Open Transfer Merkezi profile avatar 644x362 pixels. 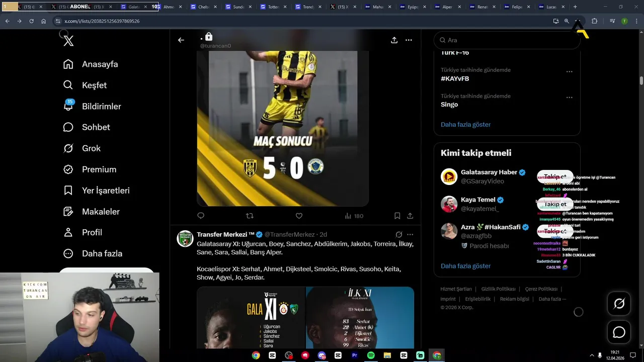coord(185,238)
